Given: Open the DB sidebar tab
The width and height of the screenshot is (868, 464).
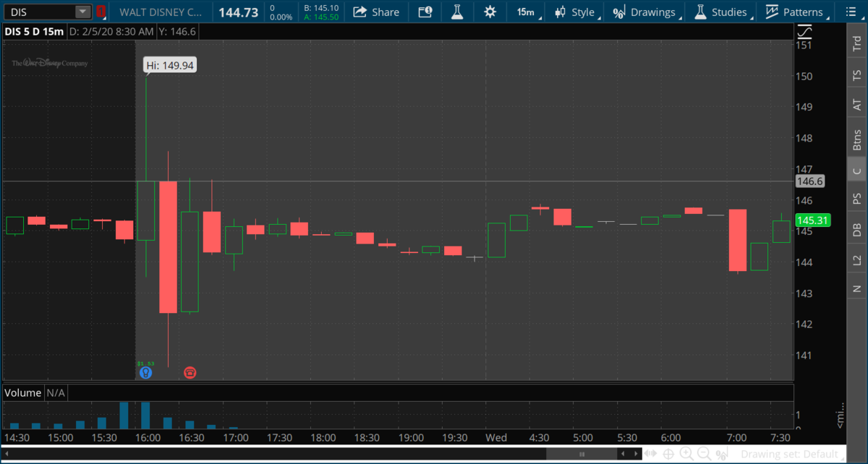Looking at the screenshot, I should click(x=857, y=229).
